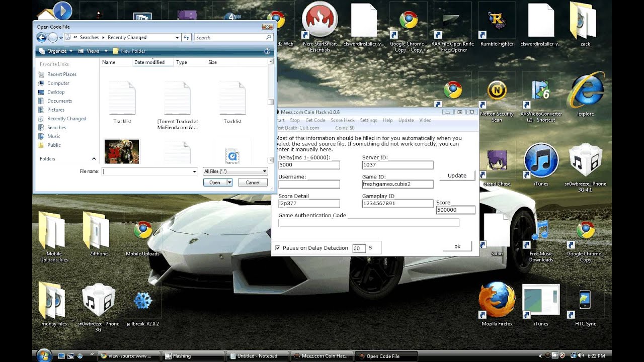Open the File name history dropdown
The image size is (644, 362).
pyautogui.click(x=195, y=171)
